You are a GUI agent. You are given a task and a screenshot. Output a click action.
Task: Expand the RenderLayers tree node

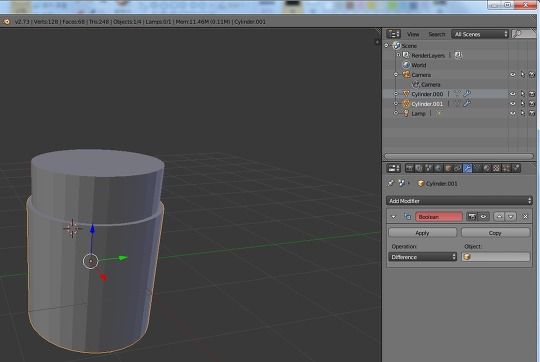point(398,55)
